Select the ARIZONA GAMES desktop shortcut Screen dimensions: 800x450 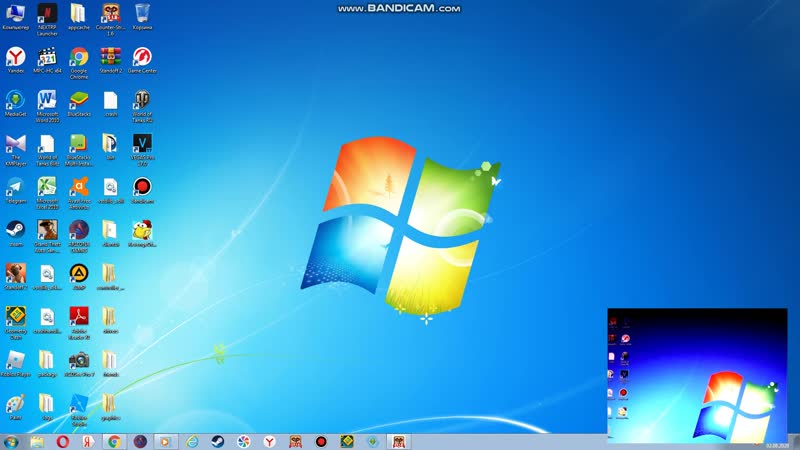tap(79, 237)
